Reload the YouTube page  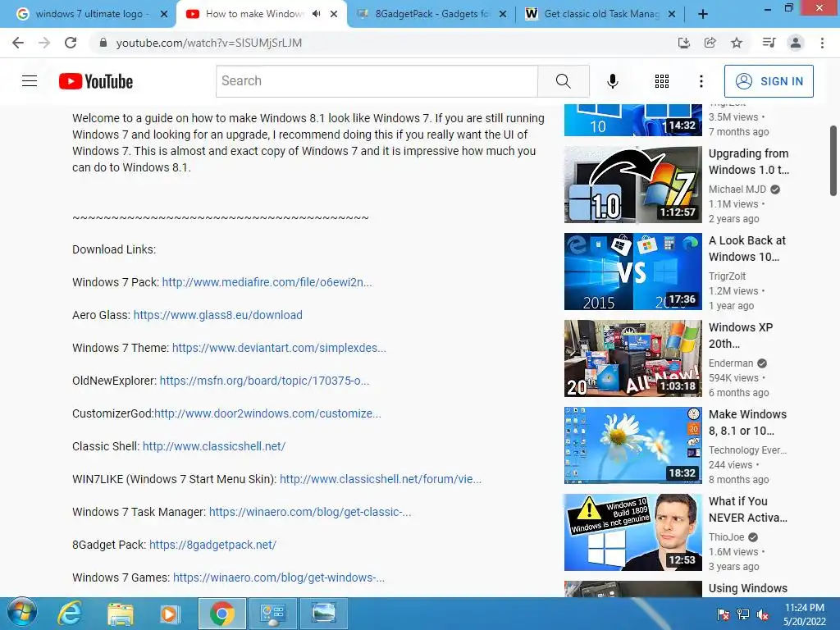click(x=71, y=43)
